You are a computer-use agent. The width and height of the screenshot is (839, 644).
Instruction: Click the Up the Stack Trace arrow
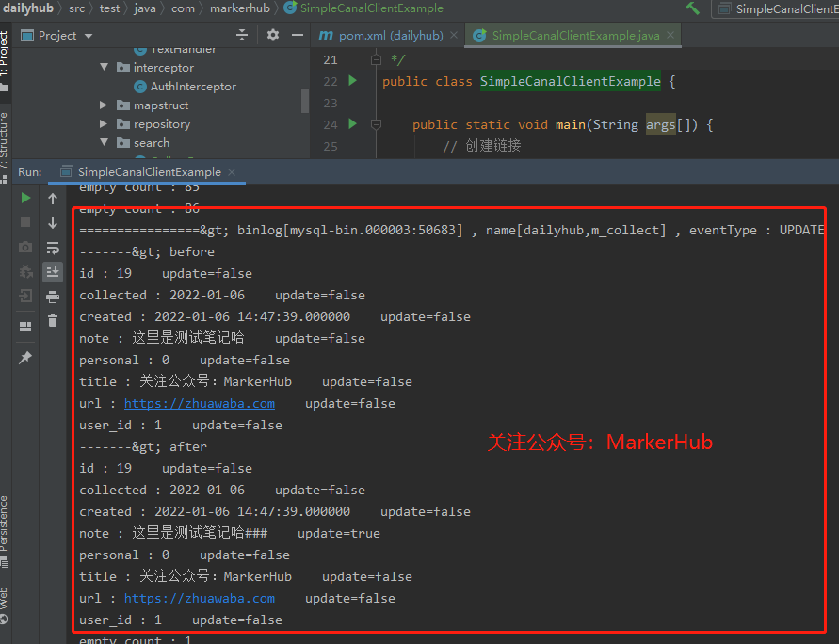53,199
